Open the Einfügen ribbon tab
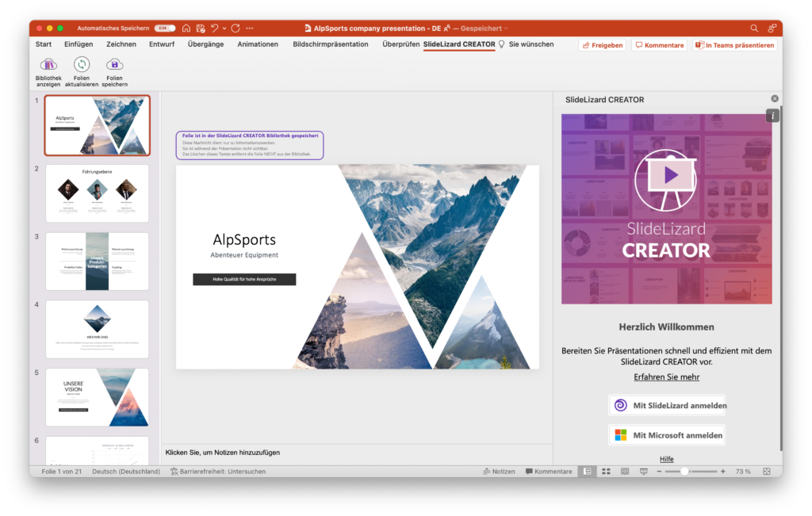The width and height of the screenshot is (812, 516). point(79,44)
